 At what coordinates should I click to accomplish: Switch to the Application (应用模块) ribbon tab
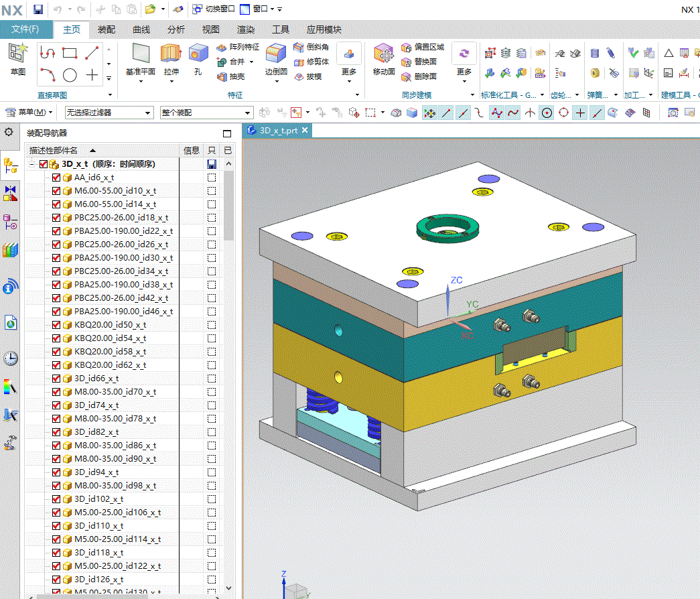[x=324, y=29]
